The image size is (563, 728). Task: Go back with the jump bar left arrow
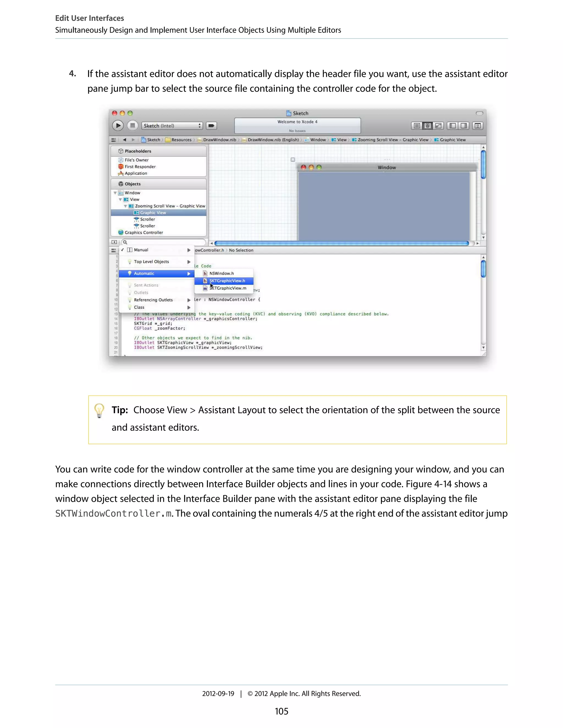125,140
